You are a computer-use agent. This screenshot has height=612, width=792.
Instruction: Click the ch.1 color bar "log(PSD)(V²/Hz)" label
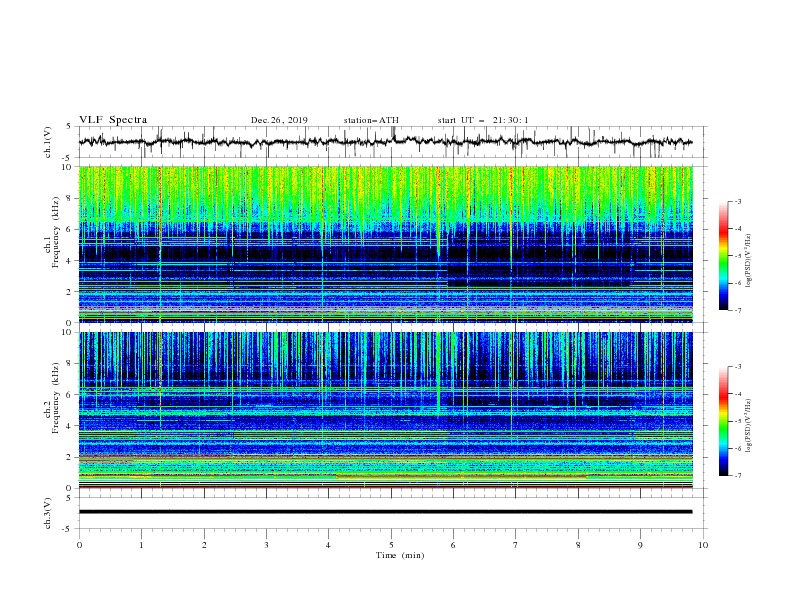point(748,261)
